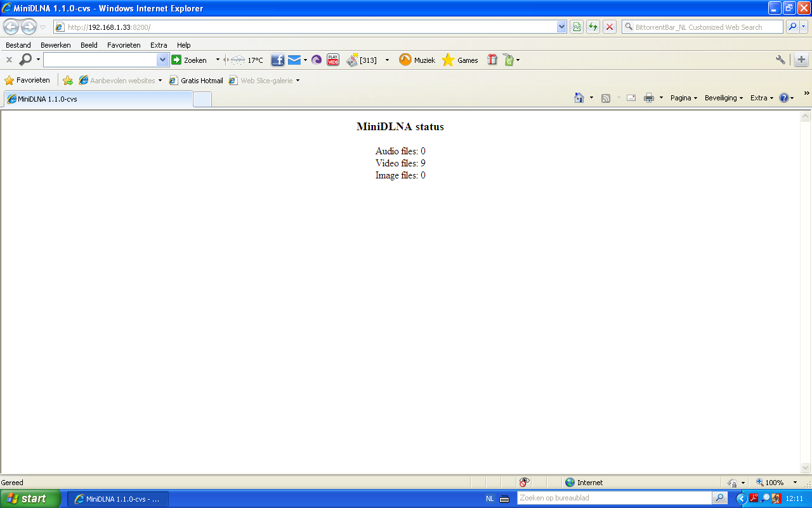Click the desktop search magnifier button in taskbar

coord(719,498)
